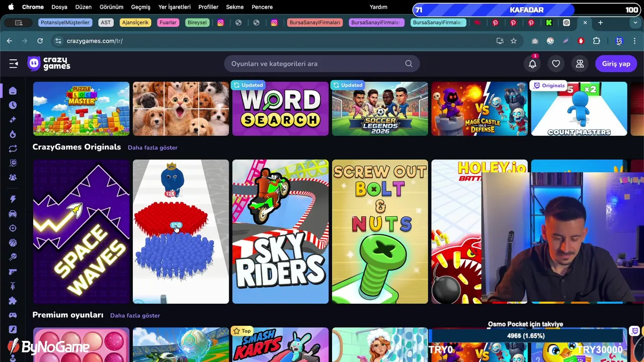
Task: Open Ajansİçerik tab group
Action: pyautogui.click(x=135, y=23)
